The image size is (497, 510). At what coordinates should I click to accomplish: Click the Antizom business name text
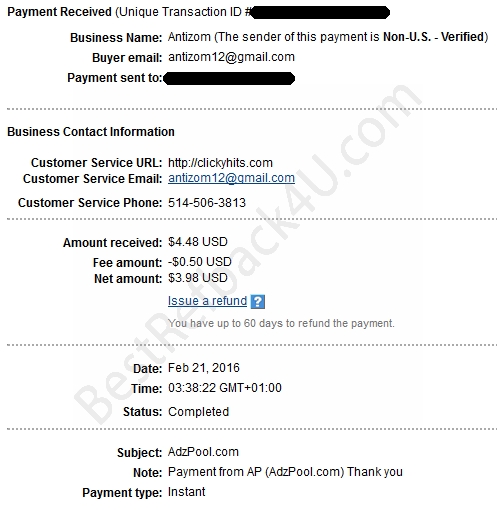click(189, 37)
